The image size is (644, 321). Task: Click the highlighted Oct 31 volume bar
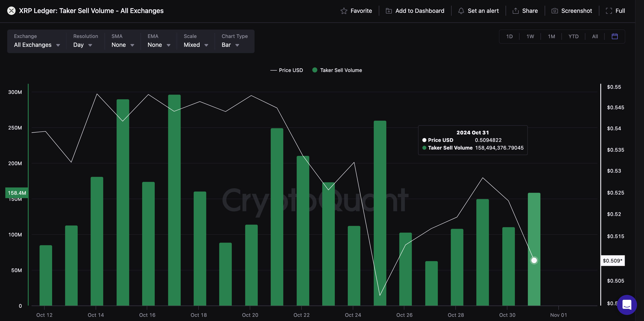pos(534,249)
